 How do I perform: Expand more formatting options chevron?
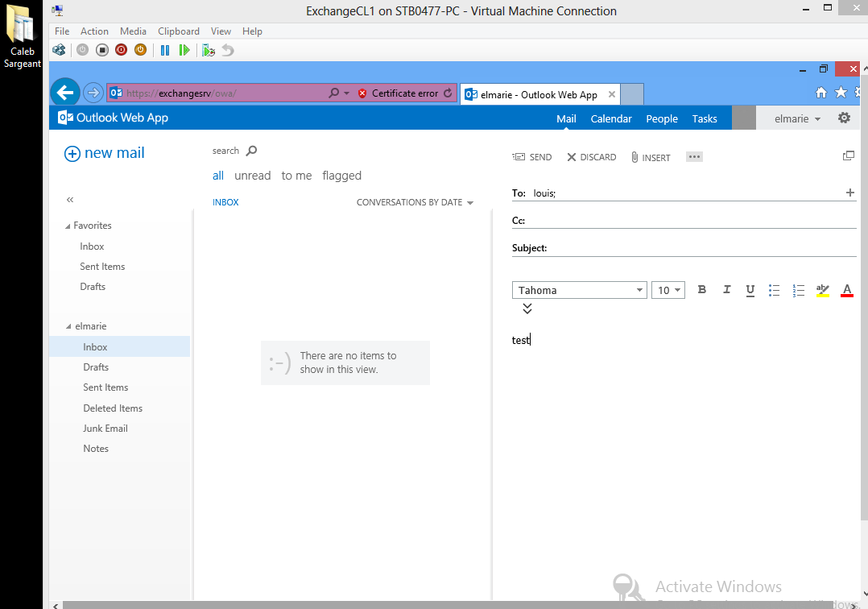[x=527, y=309]
